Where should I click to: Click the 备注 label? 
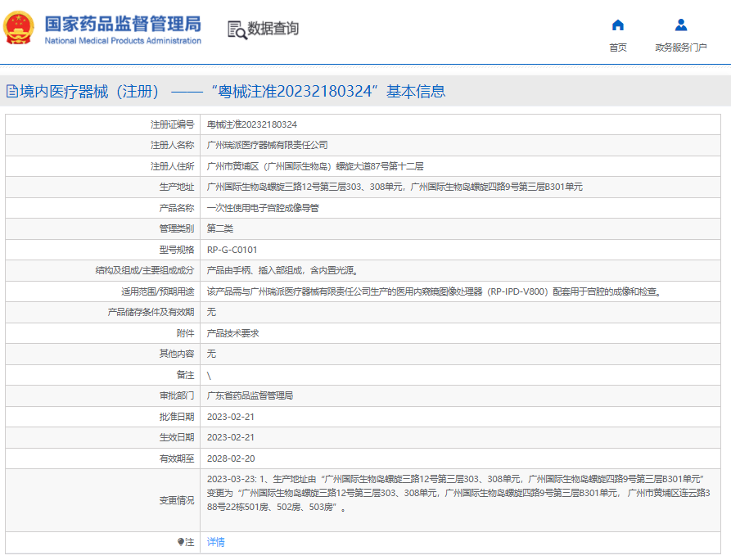pyautogui.click(x=185, y=375)
